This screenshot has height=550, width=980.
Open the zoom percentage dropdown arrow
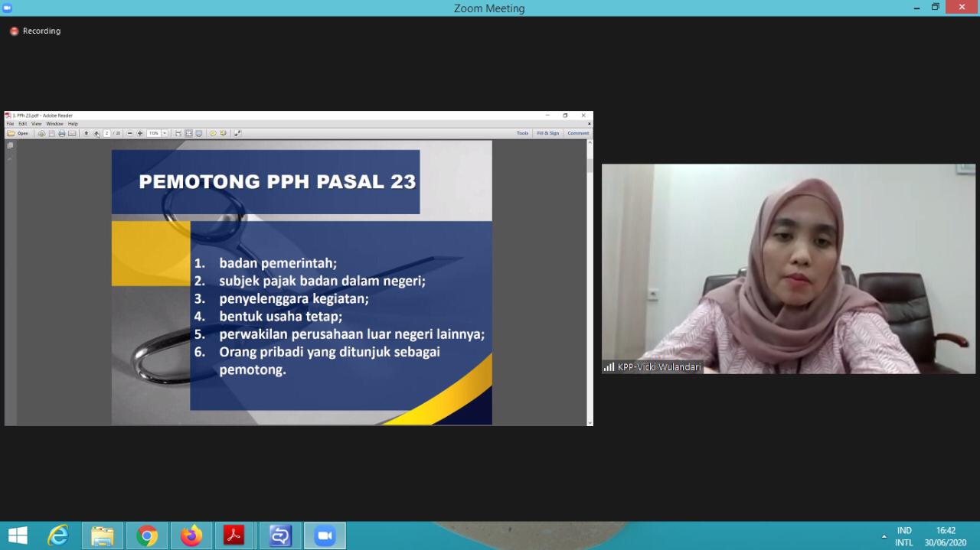[x=165, y=133]
